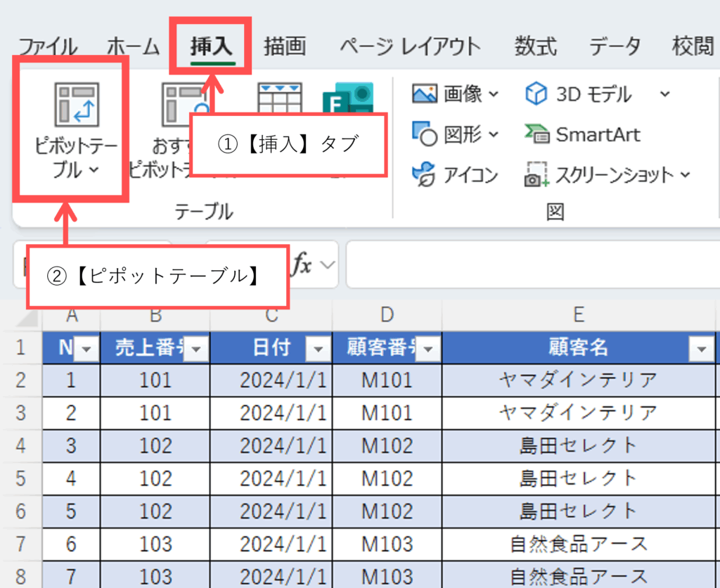Click the PivotTable (ピボットテーブル) icon
This screenshot has width=720, height=588.
(77, 105)
